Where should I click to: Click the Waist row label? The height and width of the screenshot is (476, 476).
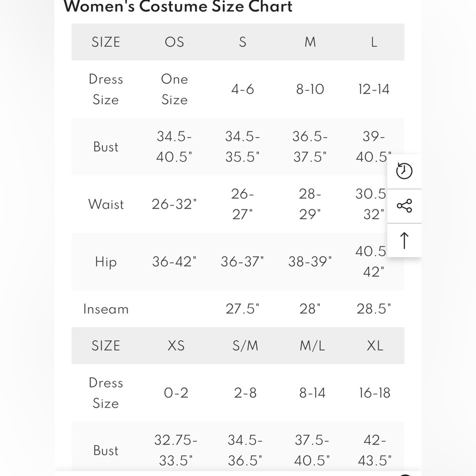coord(106,204)
